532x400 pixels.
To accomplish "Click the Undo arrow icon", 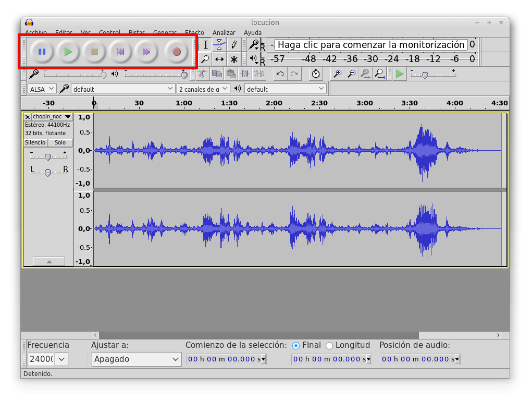I will tap(280, 74).
